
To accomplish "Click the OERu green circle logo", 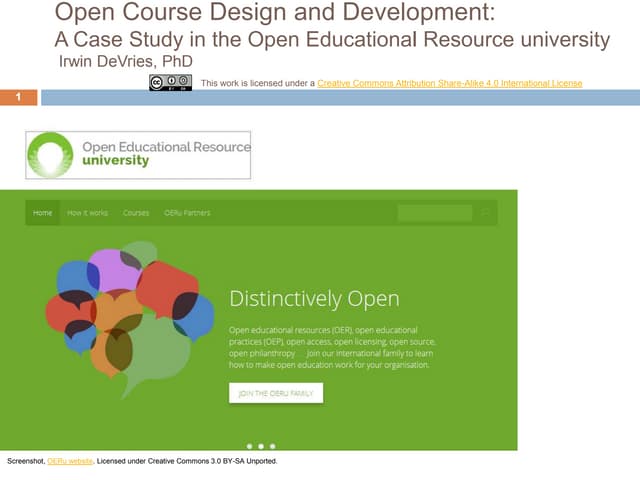I will click(50, 154).
